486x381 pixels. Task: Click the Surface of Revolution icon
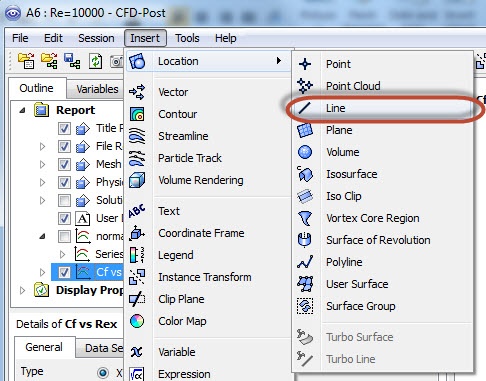[x=305, y=240]
